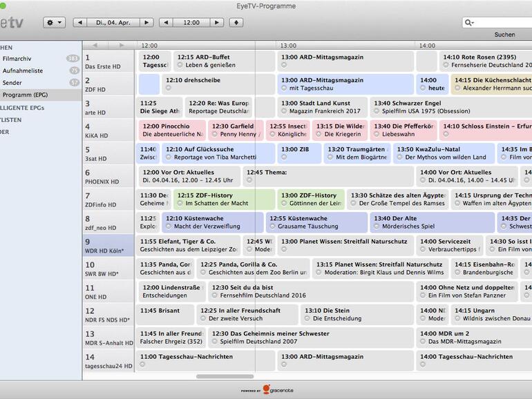
Task: Click the date field Di., 04. Apr.
Action: [x=113, y=23]
